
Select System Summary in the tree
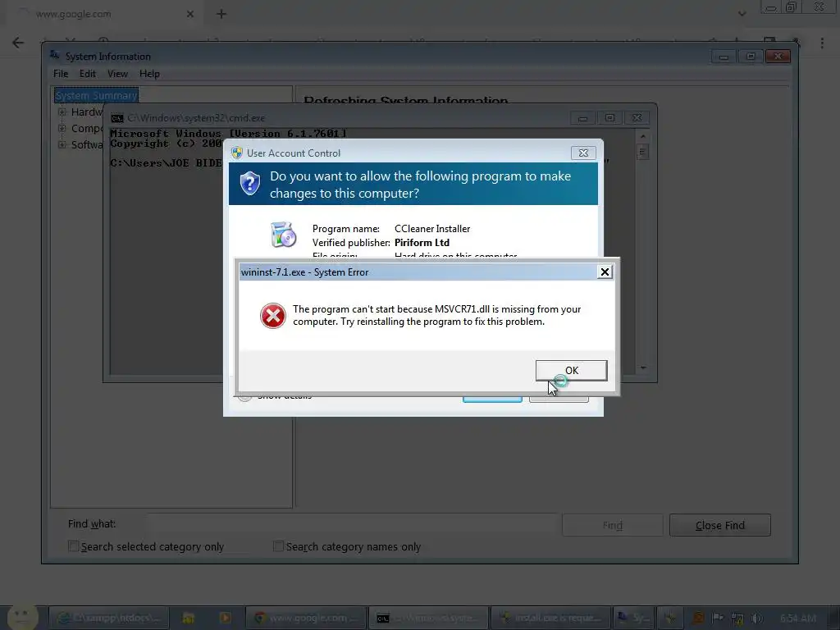pyautogui.click(x=97, y=95)
